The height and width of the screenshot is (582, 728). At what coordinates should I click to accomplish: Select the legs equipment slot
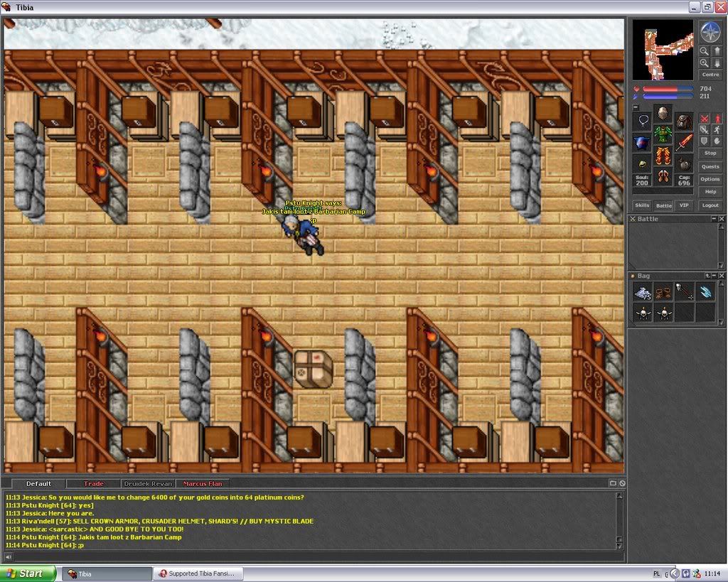(663, 155)
